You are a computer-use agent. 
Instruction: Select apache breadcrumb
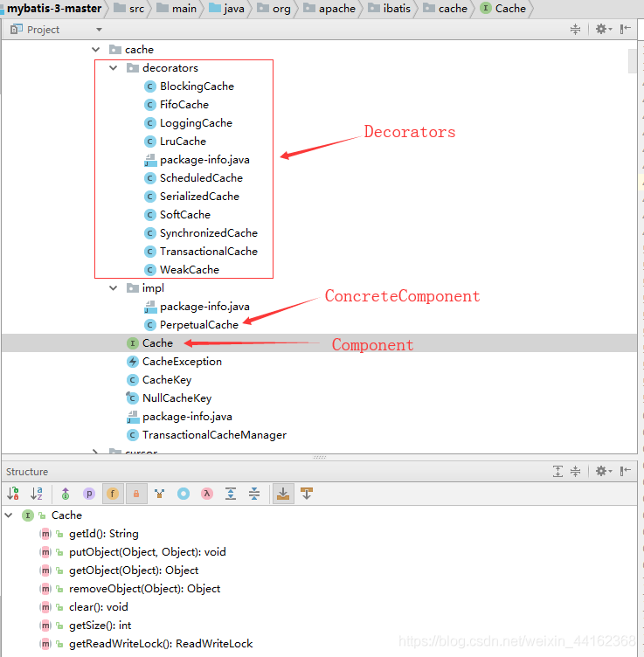point(329,9)
